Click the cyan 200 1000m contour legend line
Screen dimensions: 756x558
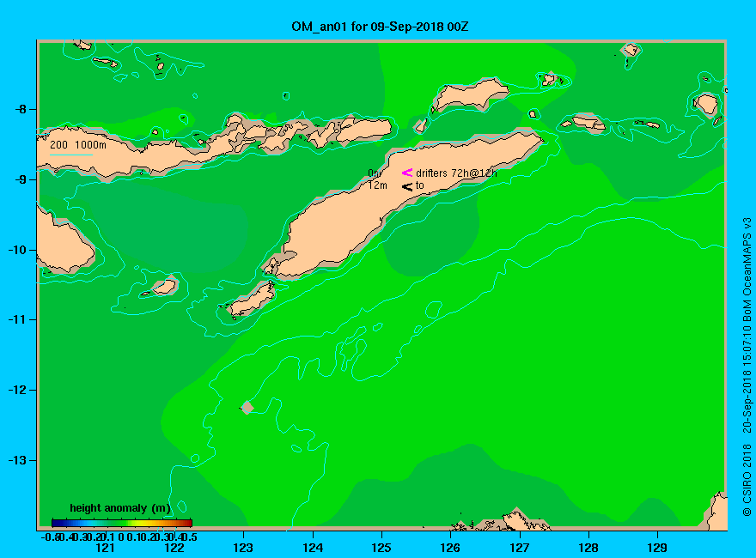70,155
